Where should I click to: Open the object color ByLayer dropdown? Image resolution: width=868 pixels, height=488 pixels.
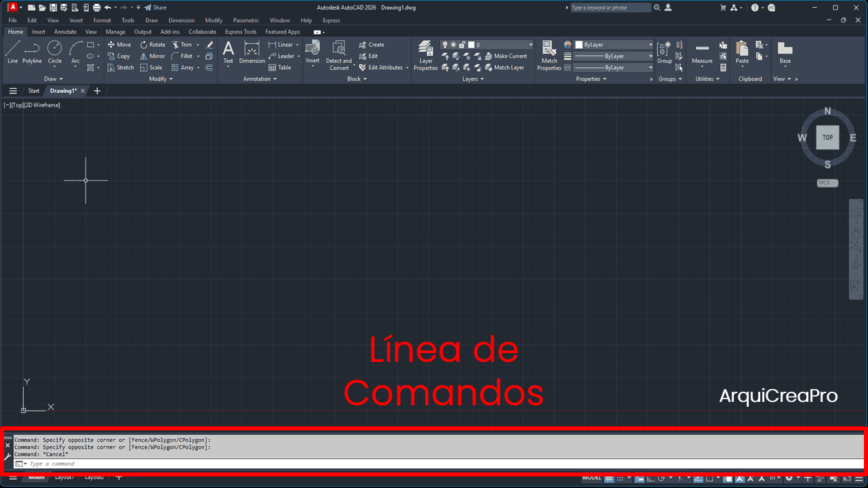tap(614, 45)
